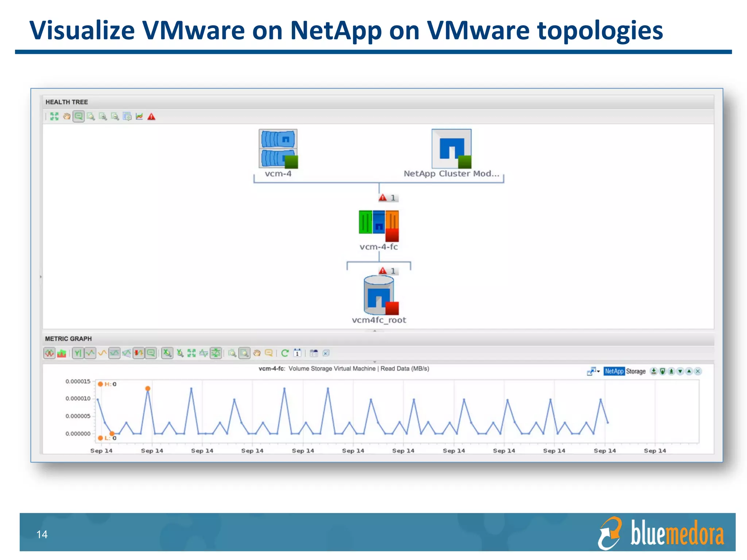Click the save snapshot monitor-arrow icon
This screenshot has height=560, width=747.
click(662, 371)
